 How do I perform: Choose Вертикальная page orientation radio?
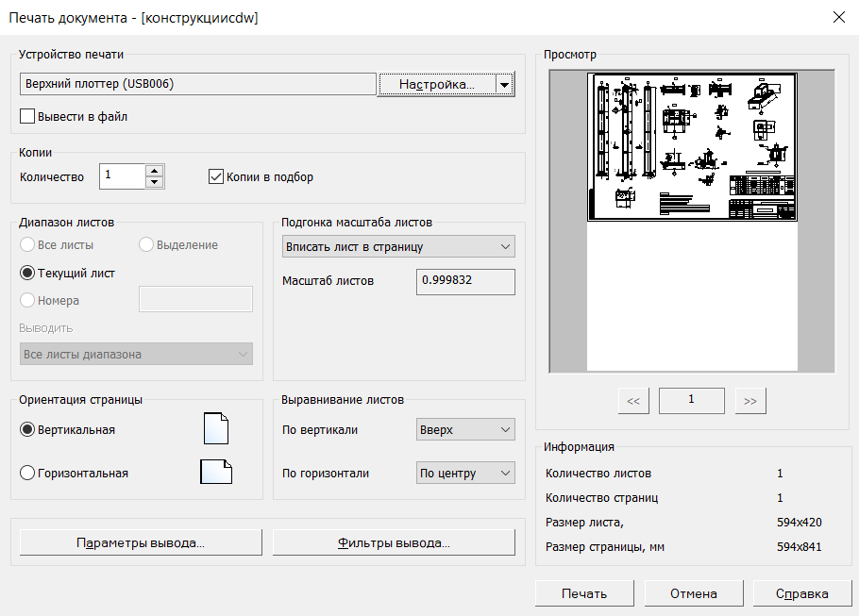point(27,429)
